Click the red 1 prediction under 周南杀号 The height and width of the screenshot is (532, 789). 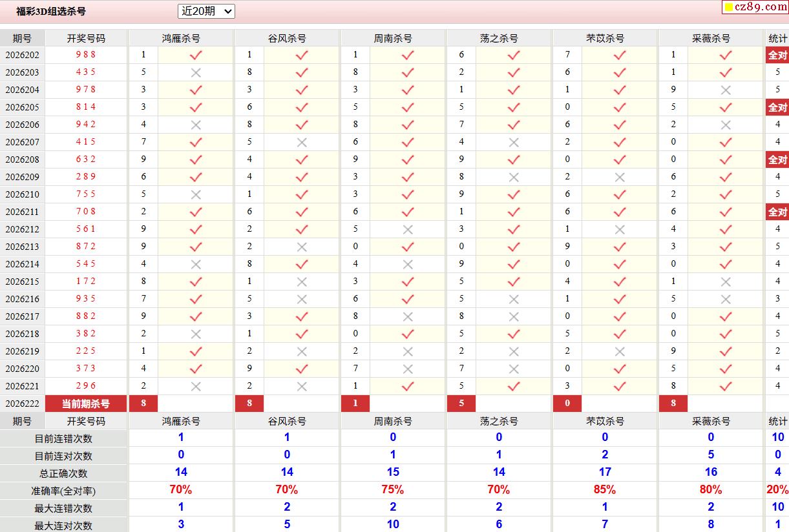pyautogui.click(x=355, y=404)
